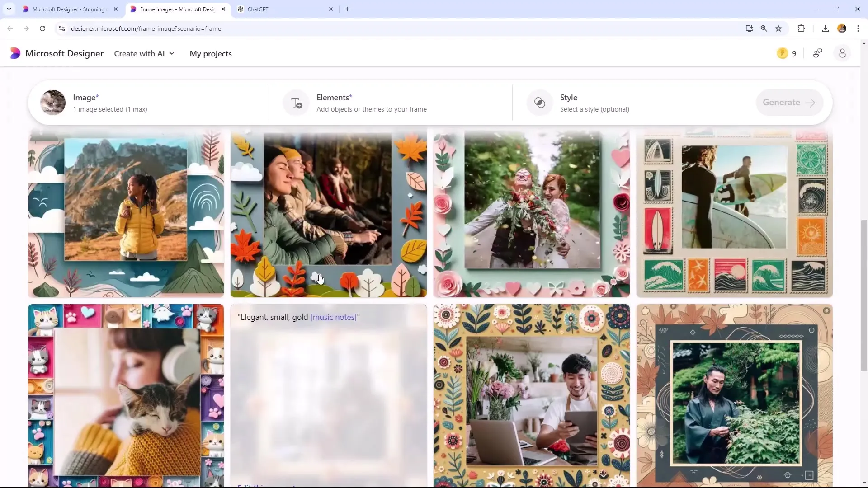868x488 pixels.
Task: Click the user profile icon
Action: [842, 53]
